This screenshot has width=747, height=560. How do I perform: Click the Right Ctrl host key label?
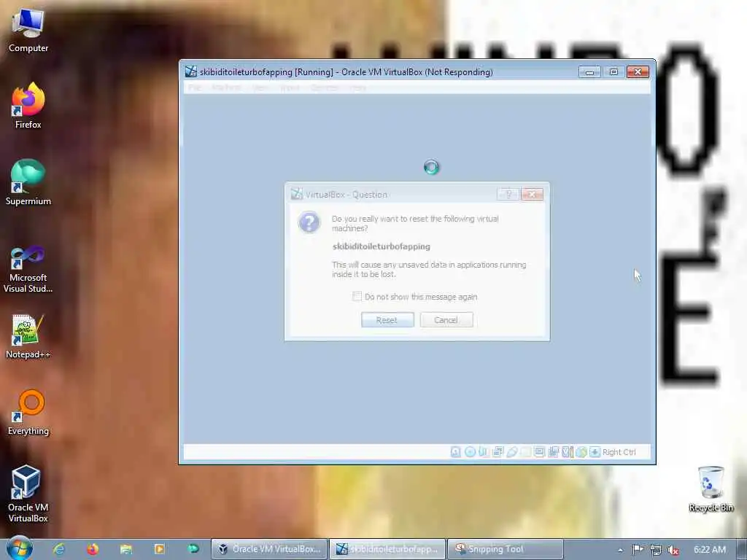tap(619, 452)
